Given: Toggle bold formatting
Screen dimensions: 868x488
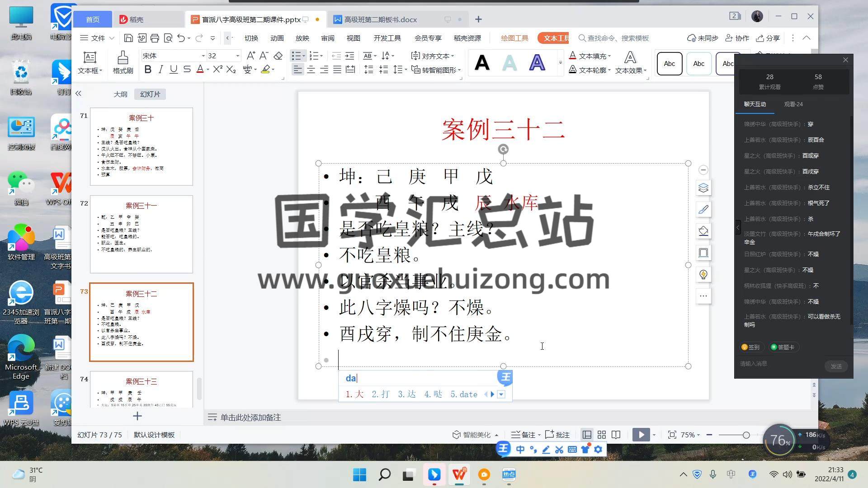Looking at the screenshot, I should pos(147,70).
